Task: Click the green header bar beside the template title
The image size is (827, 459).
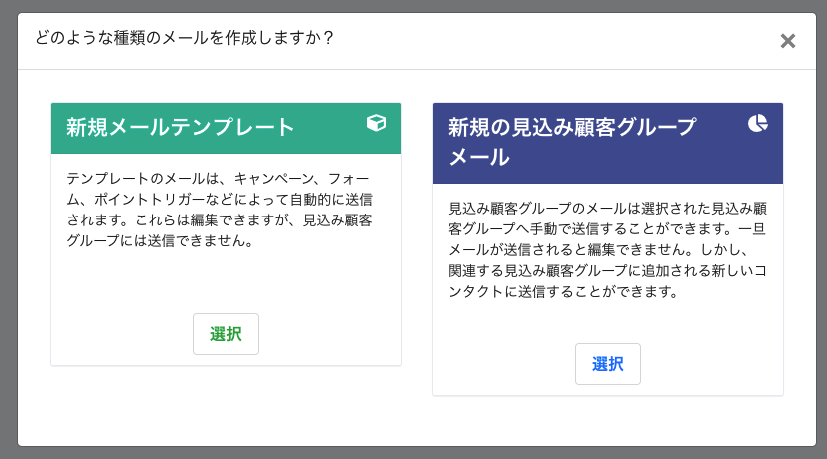Action: 330,127
